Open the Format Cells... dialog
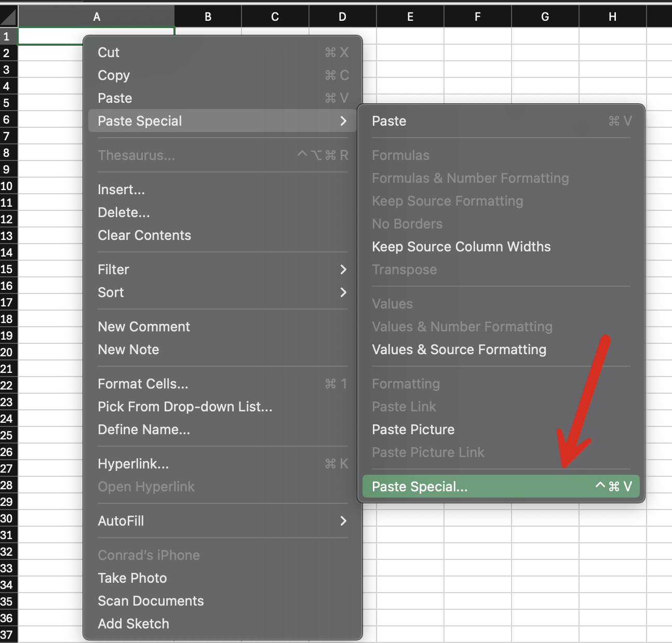This screenshot has width=672, height=643. (143, 384)
